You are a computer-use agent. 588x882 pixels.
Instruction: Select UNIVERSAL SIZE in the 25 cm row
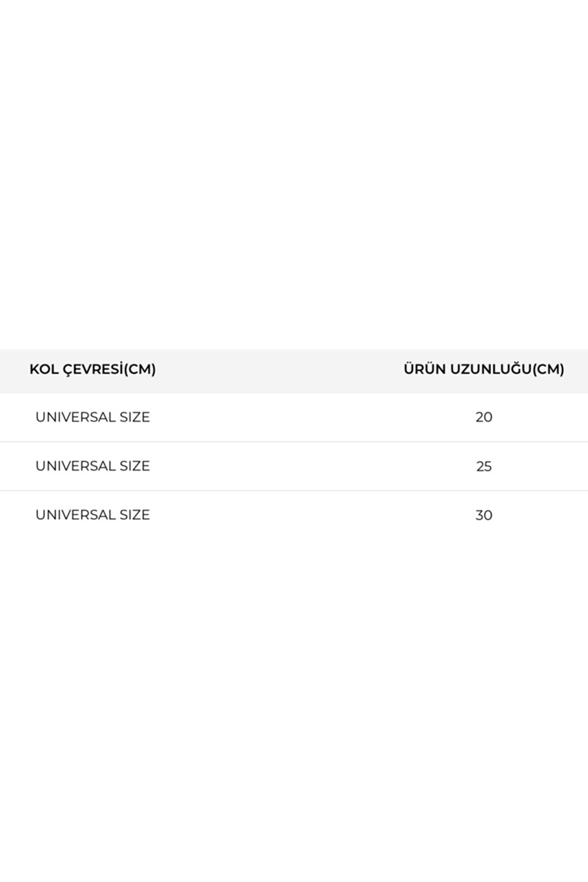pyautogui.click(x=93, y=466)
